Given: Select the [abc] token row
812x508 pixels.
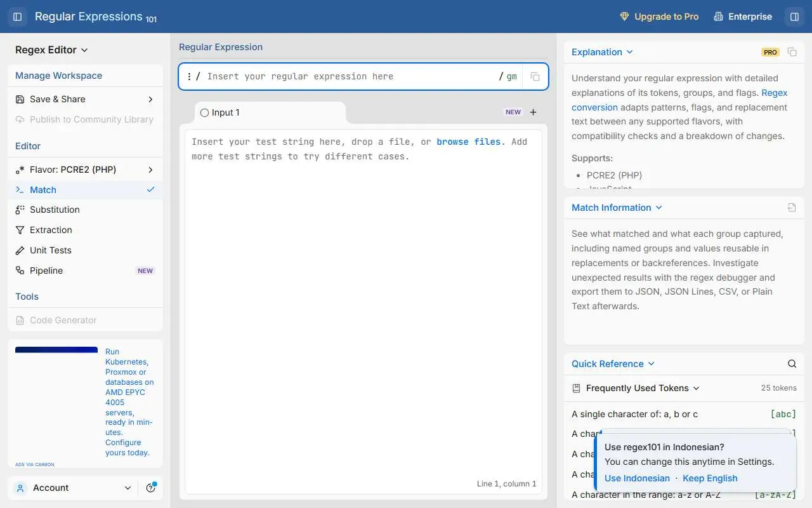Looking at the screenshot, I should [x=683, y=414].
